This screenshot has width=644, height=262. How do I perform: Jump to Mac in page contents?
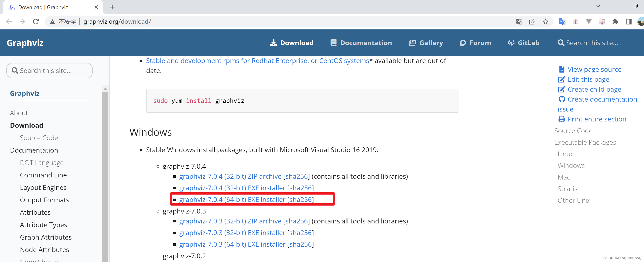tap(564, 177)
